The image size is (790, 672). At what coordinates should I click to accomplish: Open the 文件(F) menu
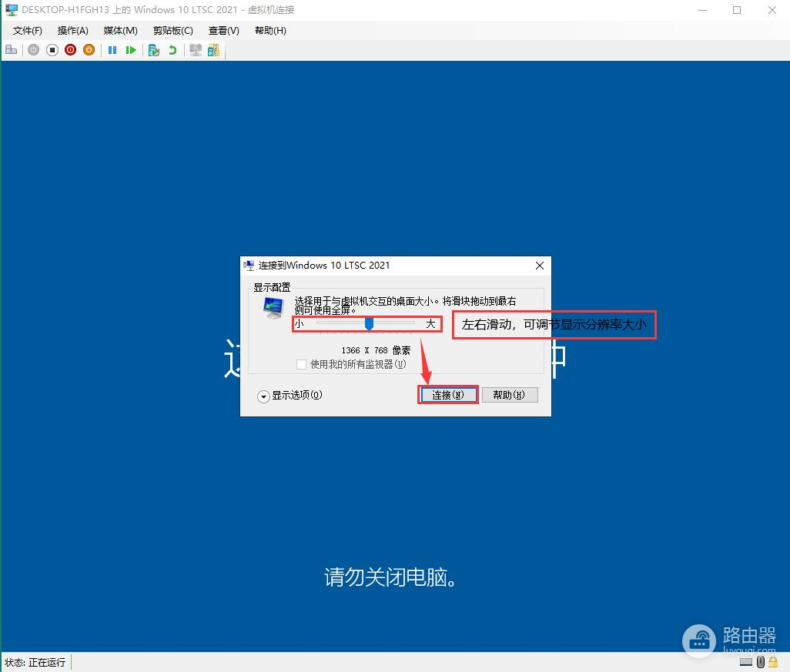tap(27, 30)
